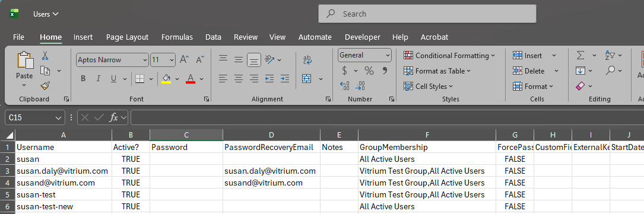Screen dimensions: 644x214
Task: Select the PasswordRecoveryEmail header cell
Action: coord(271,147)
